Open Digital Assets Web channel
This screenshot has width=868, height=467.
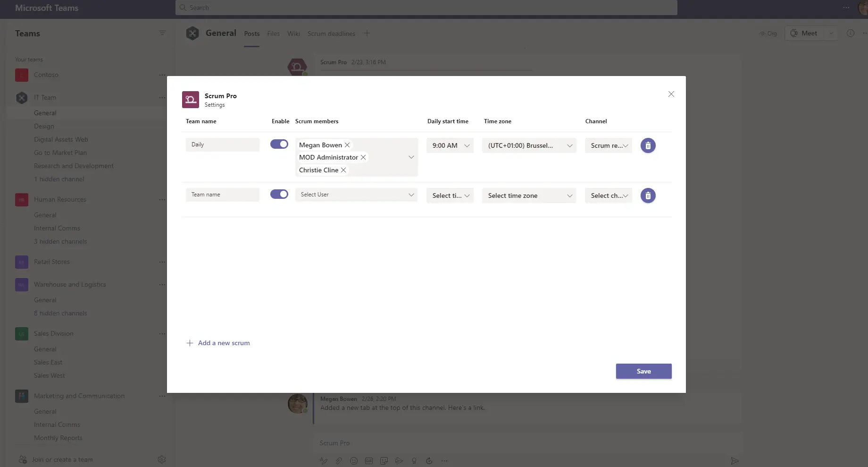(61, 139)
